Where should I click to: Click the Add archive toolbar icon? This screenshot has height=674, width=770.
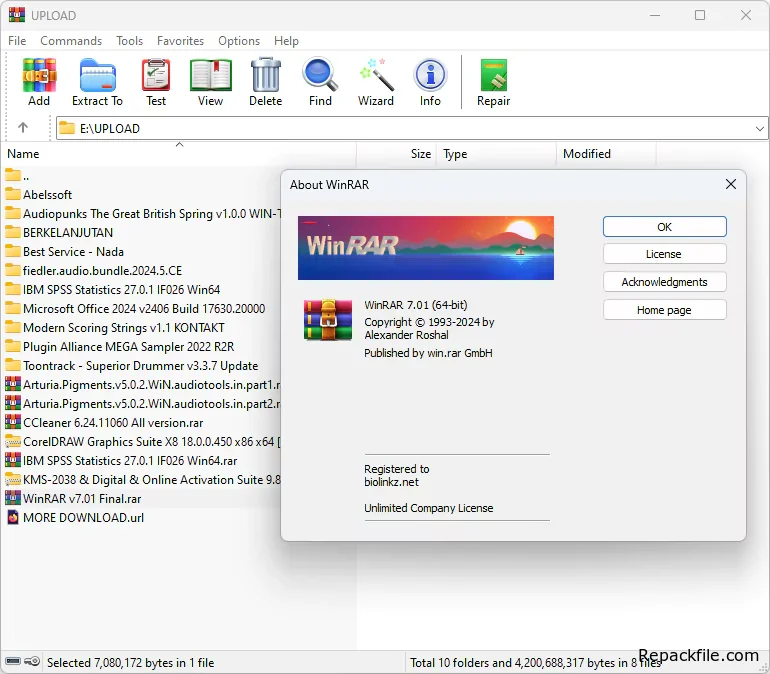[x=39, y=75]
